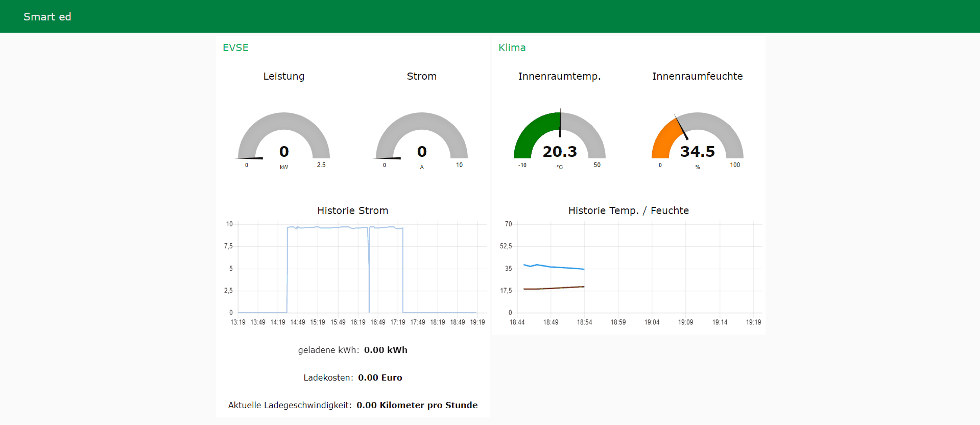
Task: Click the Ladekosten value 0.00 Euro
Action: tap(380, 377)
